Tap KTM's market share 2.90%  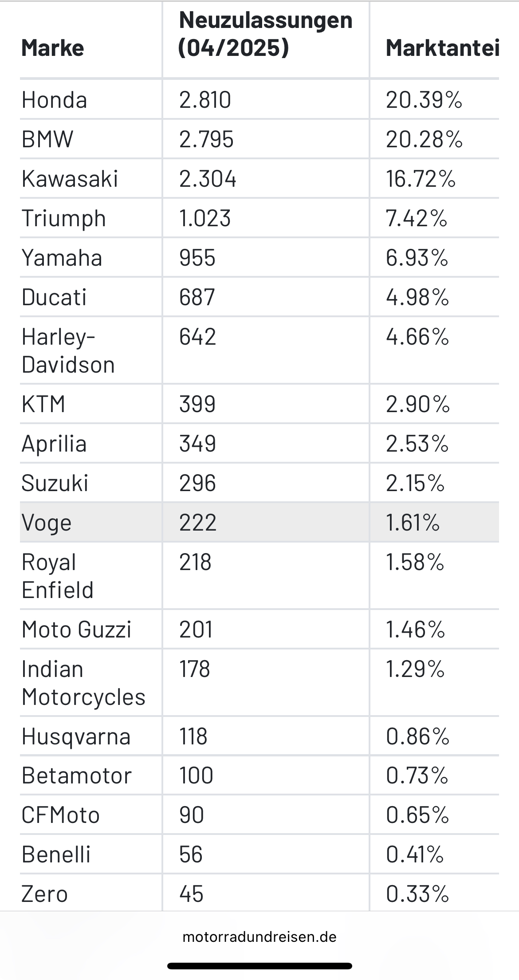coord(418,404)
